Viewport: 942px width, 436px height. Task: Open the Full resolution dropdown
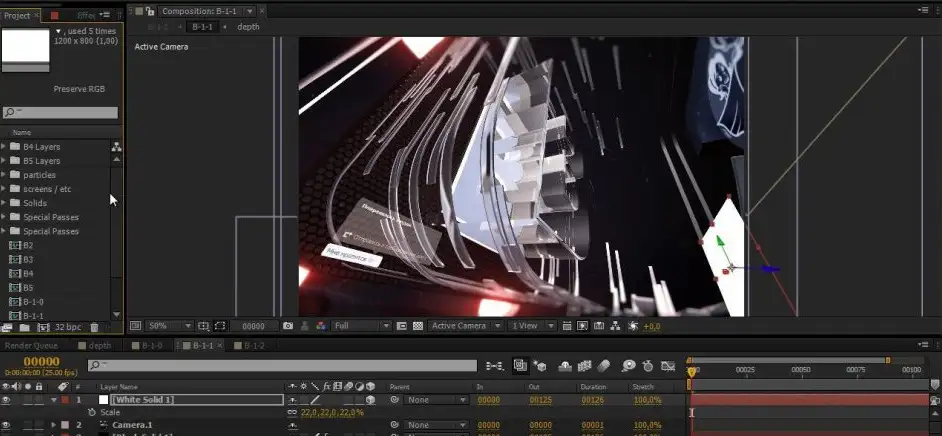(x=362, y=325)
